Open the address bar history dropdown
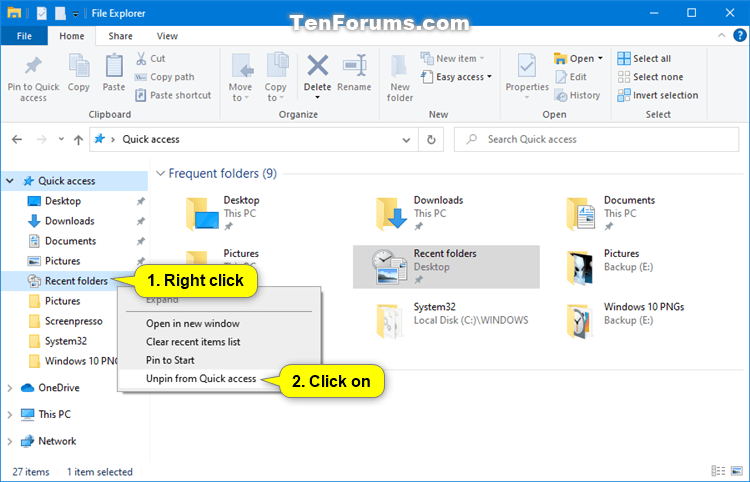This screenshot has height=482, width=750. [x=406, y=140]
